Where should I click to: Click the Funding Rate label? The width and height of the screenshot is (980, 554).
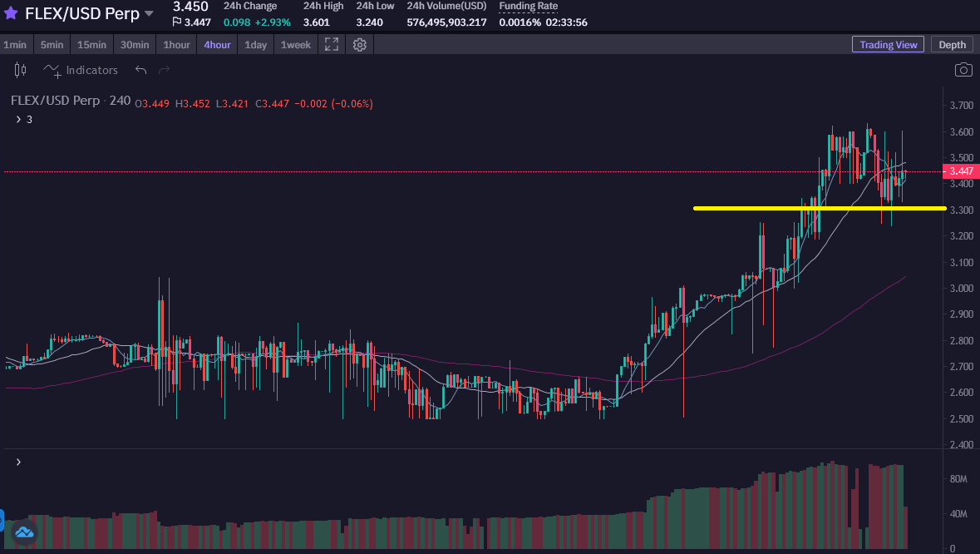coord(528,7)
